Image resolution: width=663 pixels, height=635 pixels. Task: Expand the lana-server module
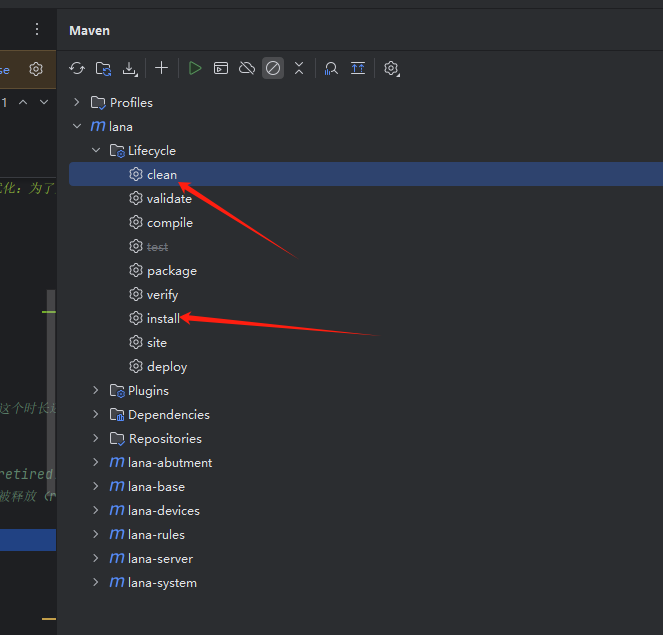coord(96,559)
